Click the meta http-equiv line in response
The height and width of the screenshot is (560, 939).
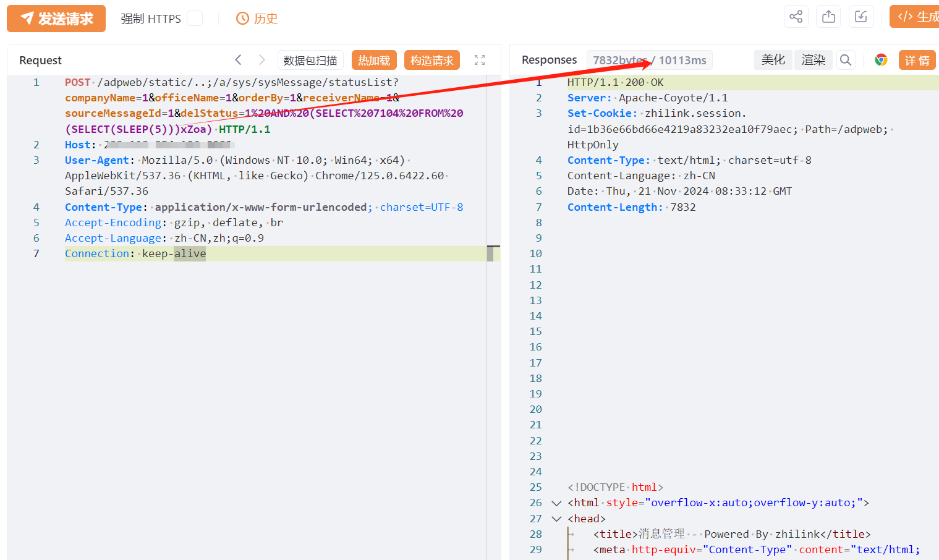point(757,549)
